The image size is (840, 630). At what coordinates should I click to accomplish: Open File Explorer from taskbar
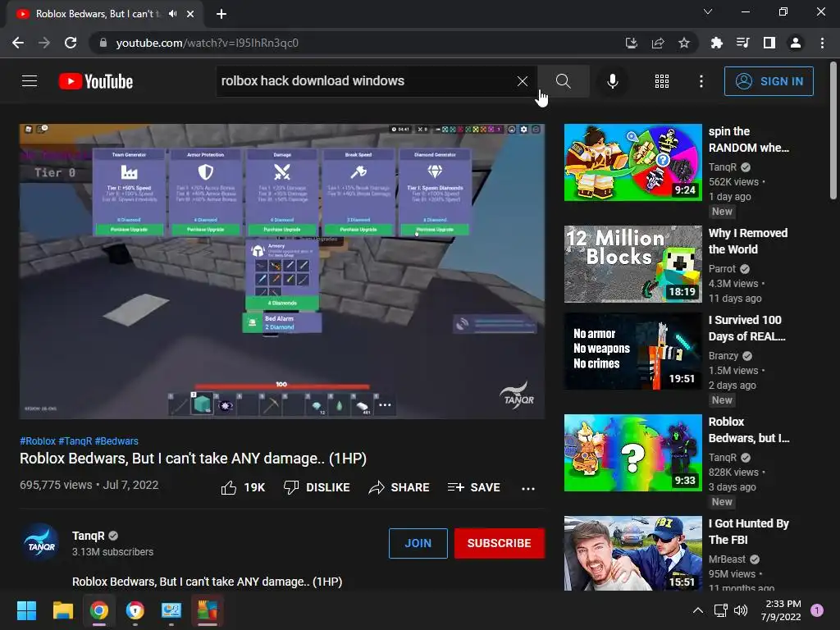coord(62,610)
